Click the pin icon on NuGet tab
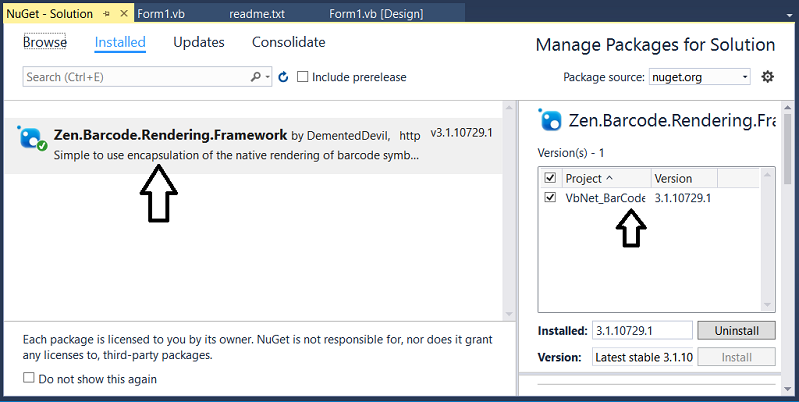The image size is (799, 402). 106,14
